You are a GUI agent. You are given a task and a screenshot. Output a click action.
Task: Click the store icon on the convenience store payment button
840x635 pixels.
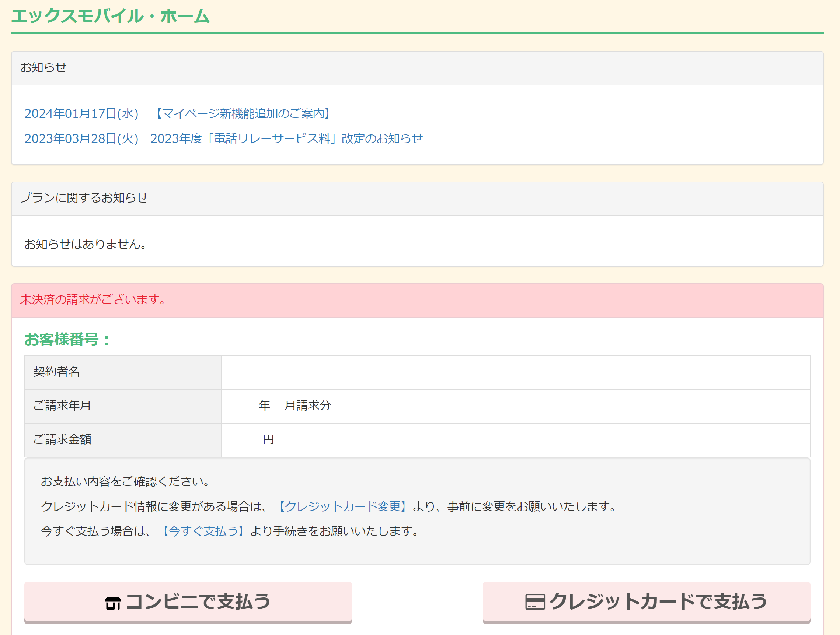point(113,603)
